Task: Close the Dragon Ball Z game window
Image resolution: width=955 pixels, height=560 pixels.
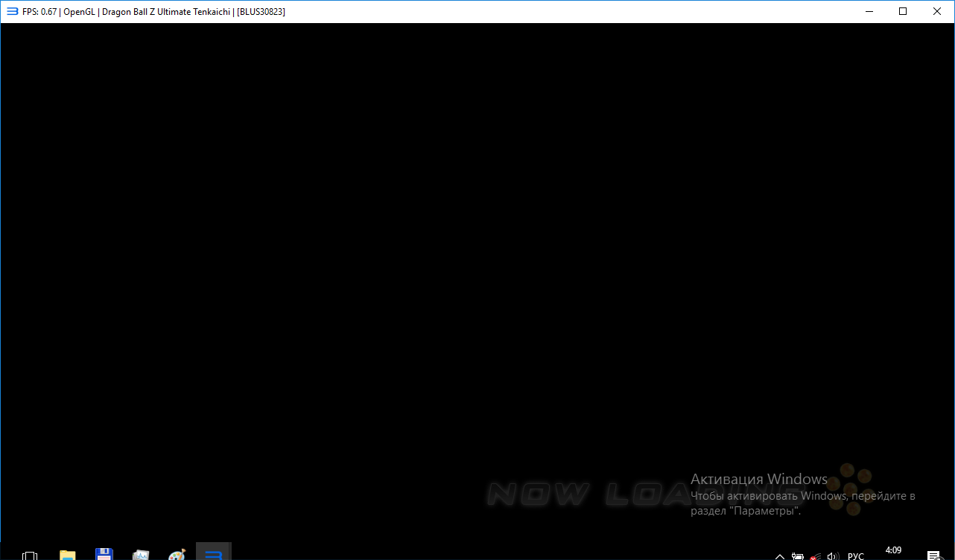Action: click(x=937, y=12)
